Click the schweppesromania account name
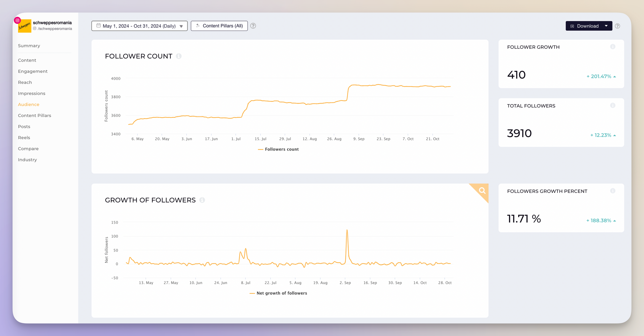Viewport: 644px width, 336px height. (52, 23)
